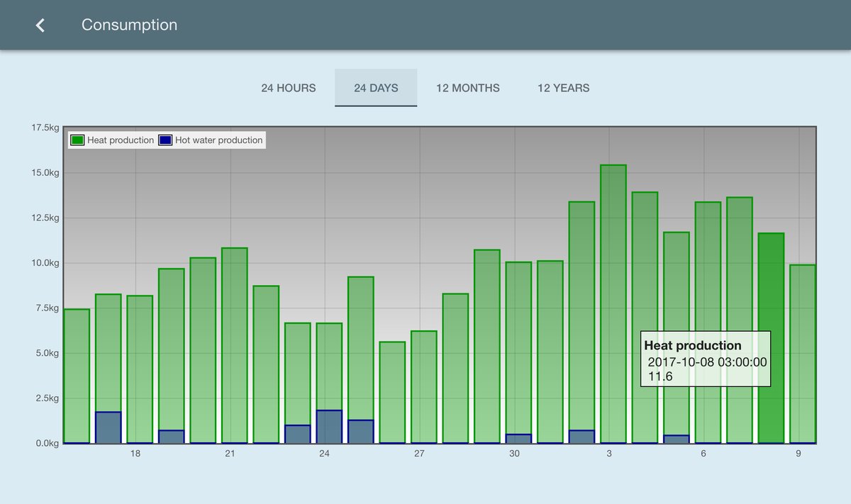Click the heat bar above day 30
851x504 pixels.
coord(518,340)
